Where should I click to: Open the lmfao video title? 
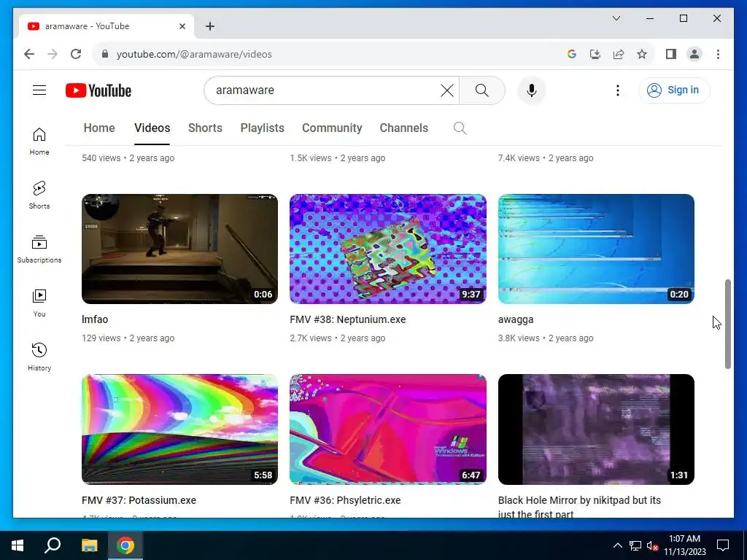(x=95, y=319)
